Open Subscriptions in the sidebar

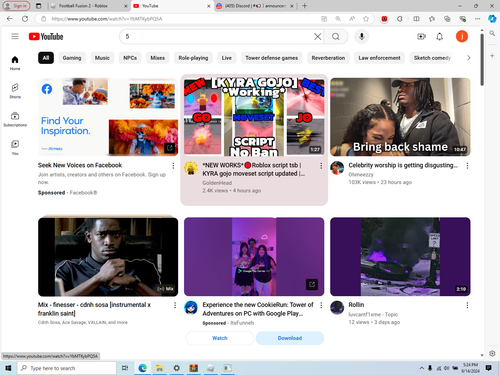click(15, 119)
